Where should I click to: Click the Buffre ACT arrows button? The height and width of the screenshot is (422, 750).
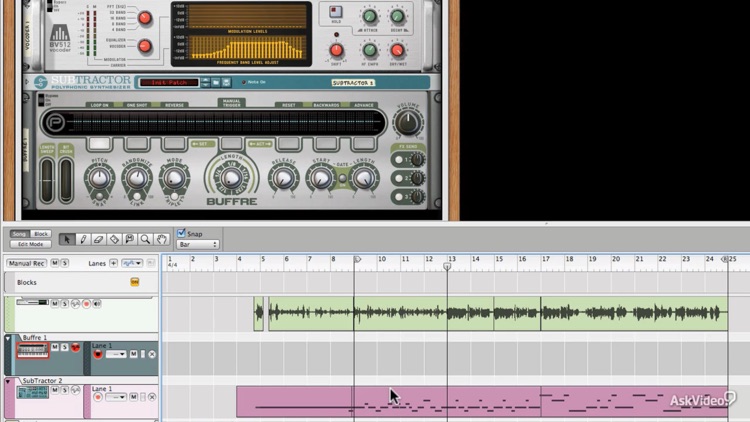[260, 144]
